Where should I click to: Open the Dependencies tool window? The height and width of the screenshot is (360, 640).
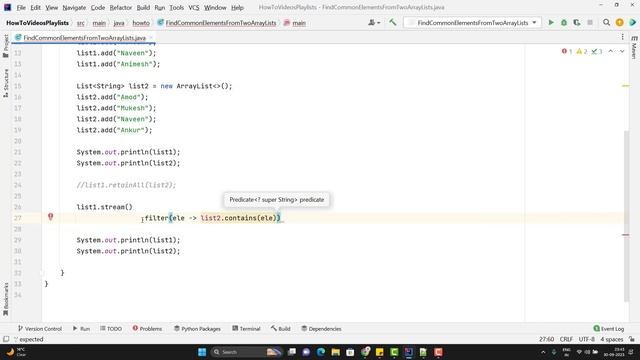321,329
